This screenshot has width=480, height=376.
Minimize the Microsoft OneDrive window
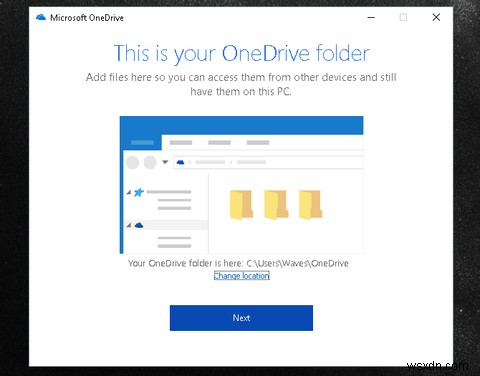[371, 17]
